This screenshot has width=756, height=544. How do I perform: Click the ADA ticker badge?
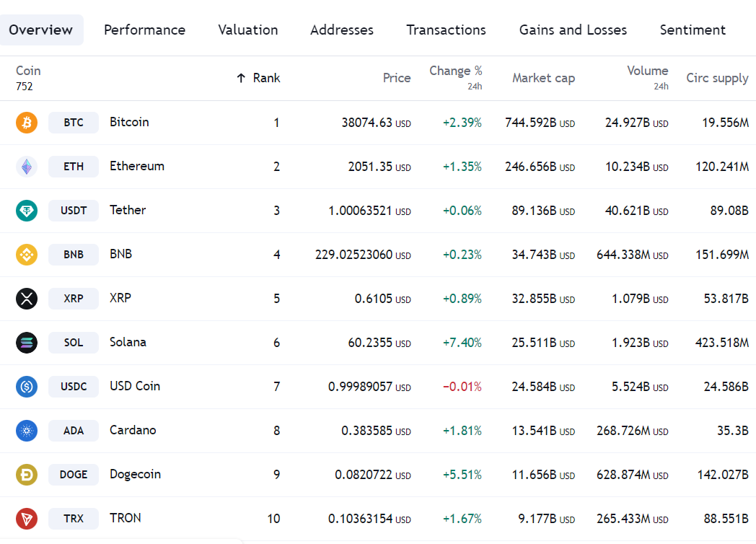point(74,431)
